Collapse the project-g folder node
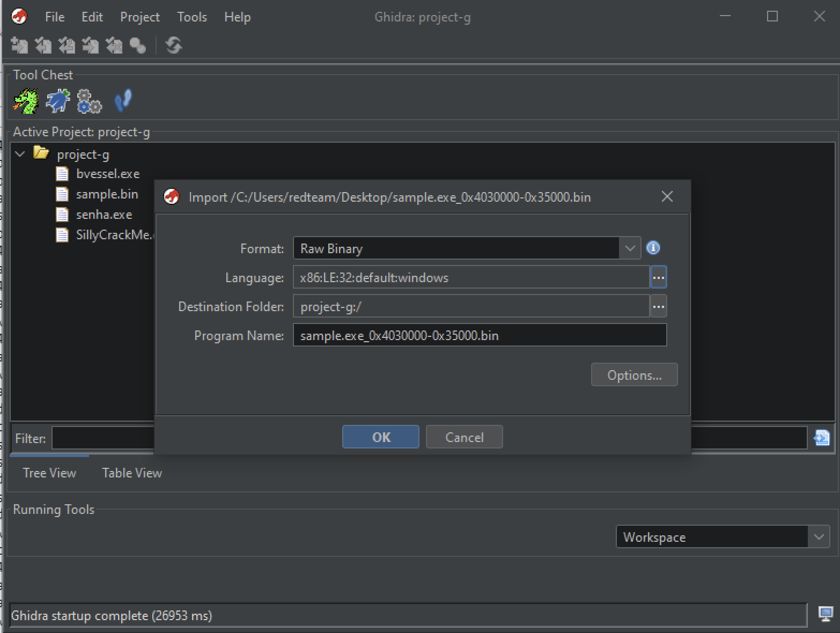 20,154
